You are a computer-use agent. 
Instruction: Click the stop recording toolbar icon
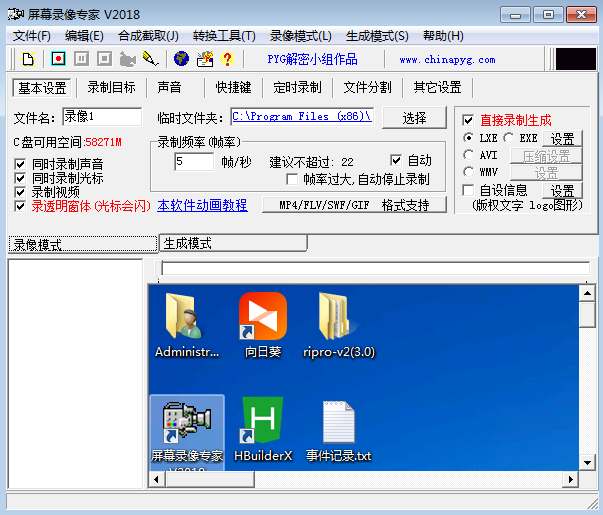[105, 59]
